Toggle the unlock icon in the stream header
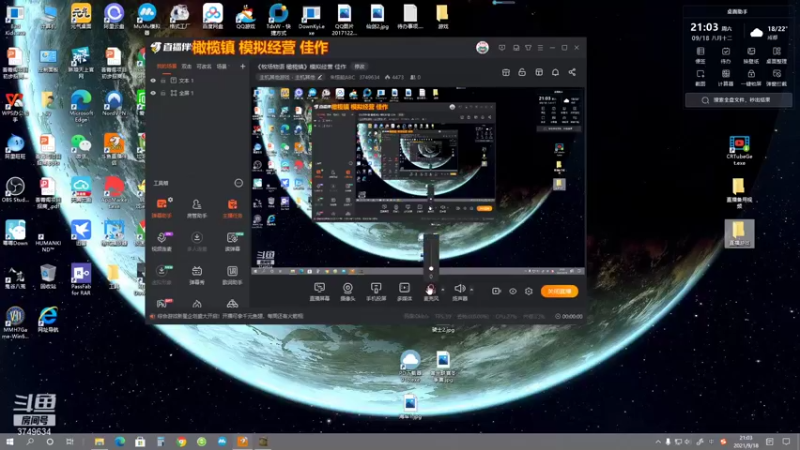Image resolution: width=800 pixels, height=450 pixels. 522,72
